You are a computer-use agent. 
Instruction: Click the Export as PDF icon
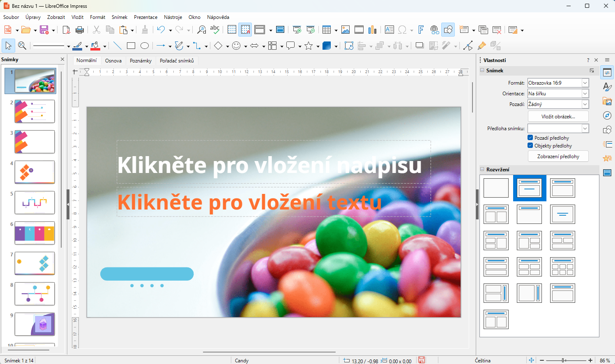[x=66, y=30]
